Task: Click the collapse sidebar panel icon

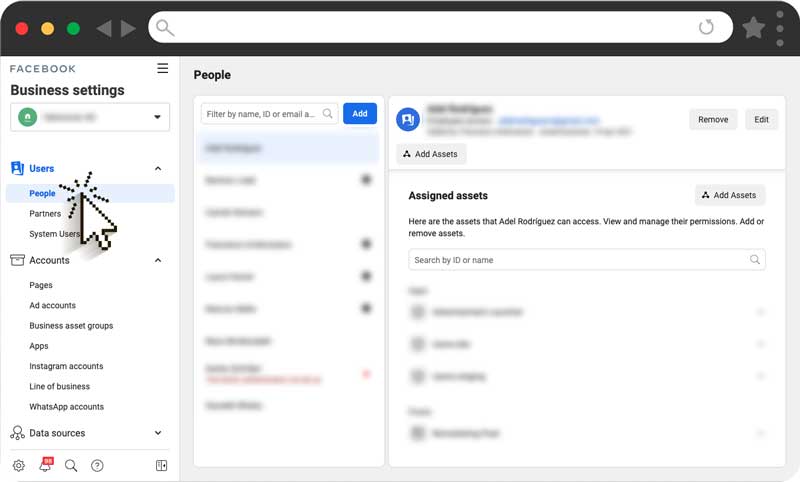Action: [x=161, y=465]
